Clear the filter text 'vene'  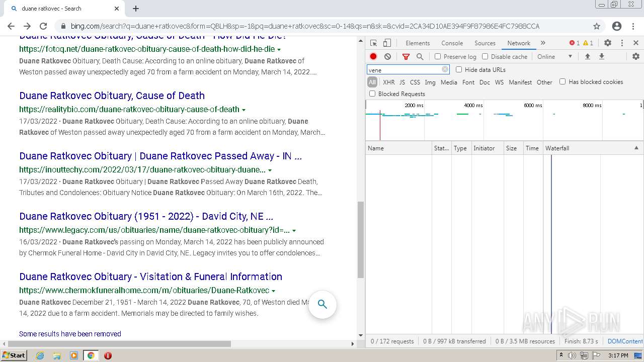(x=445, y=70)
